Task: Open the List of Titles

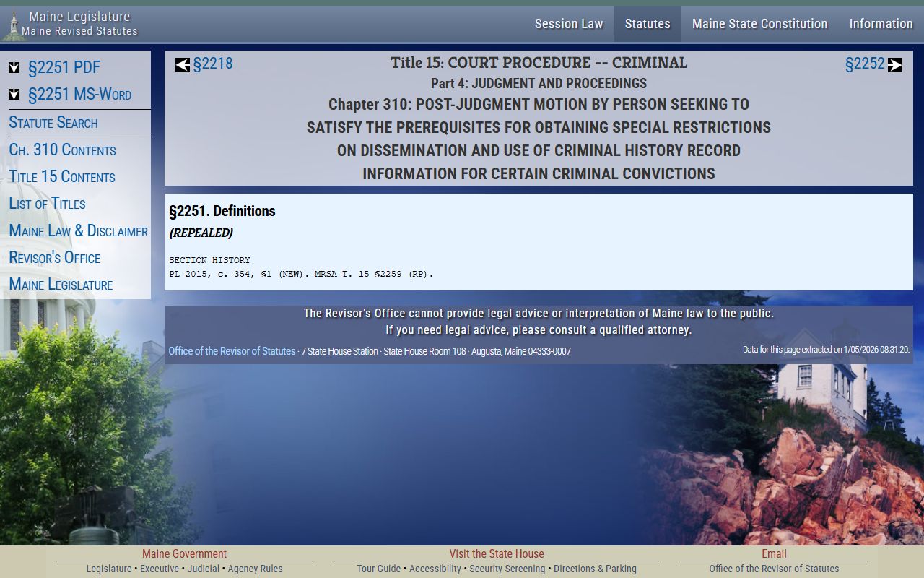Action: [47, 203]
